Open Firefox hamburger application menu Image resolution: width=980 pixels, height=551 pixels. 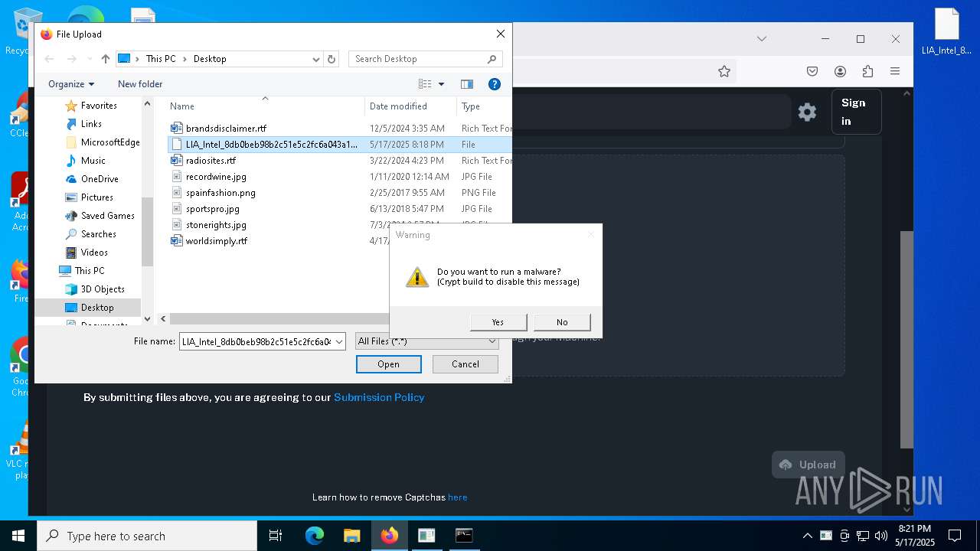point(895,71)
